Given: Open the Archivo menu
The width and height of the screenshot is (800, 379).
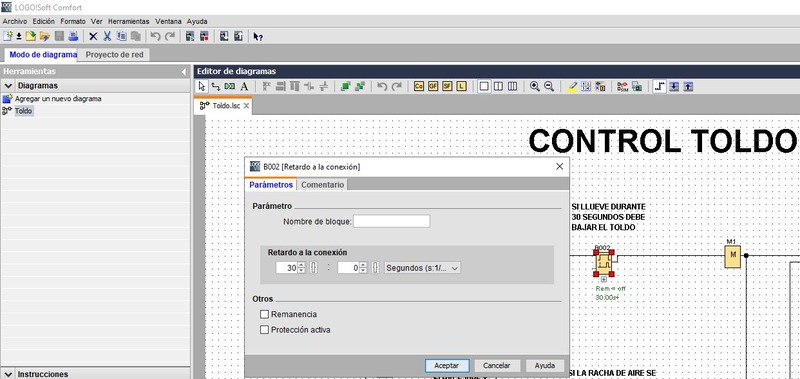Looking at the screenshot, I should point(15,21).
